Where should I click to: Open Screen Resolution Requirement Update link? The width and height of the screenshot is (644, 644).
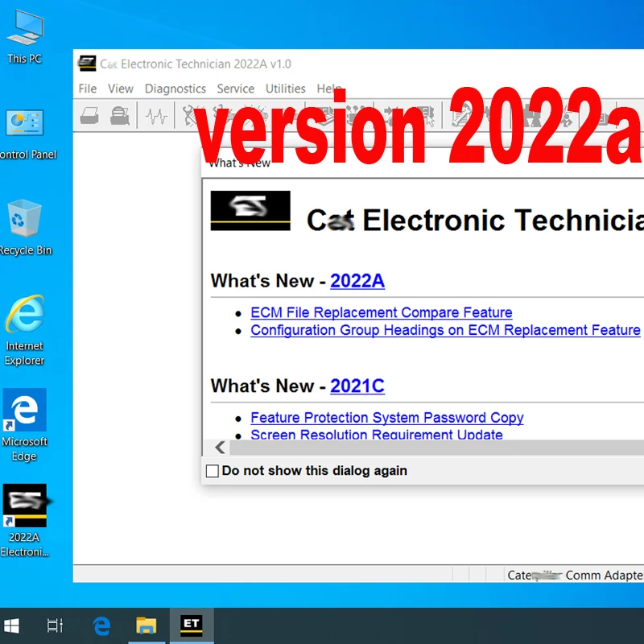pos(377,434)
